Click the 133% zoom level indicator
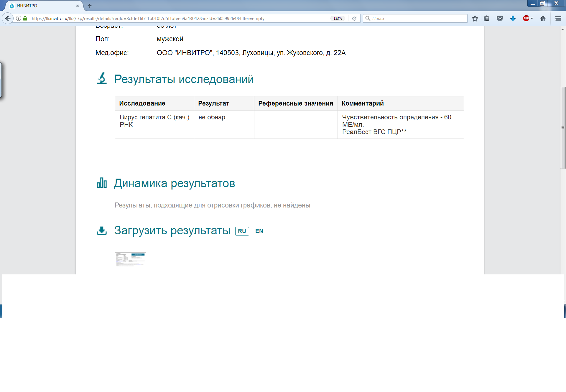Image resolution: width=566 pixels, height=392 pixels. pos(338,18)
